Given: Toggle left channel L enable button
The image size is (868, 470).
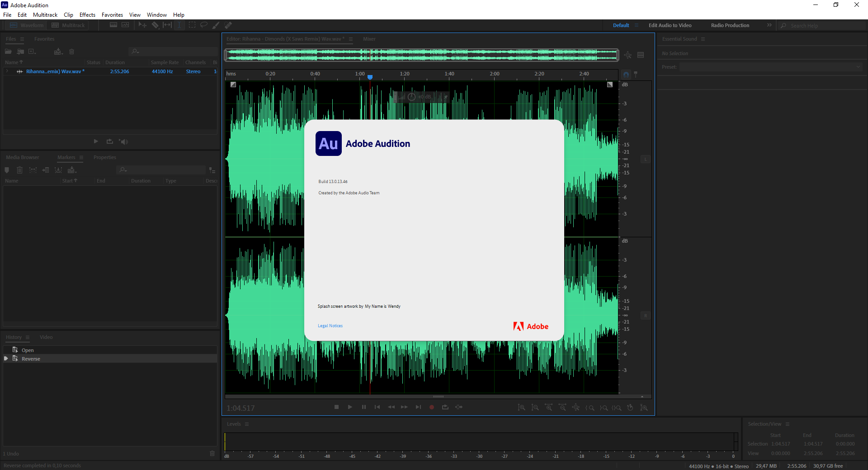Looking at the screenshot, I should tap(646, 159).
